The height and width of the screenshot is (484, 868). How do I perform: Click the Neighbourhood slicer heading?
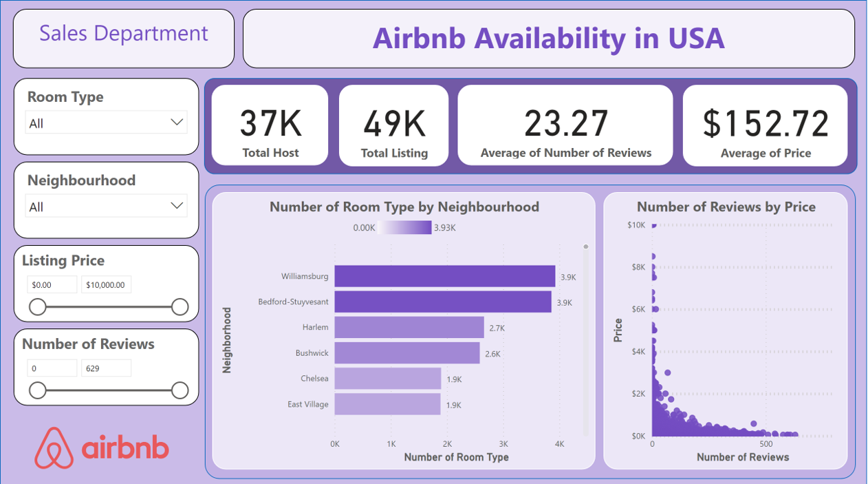[x=81, y=180]
